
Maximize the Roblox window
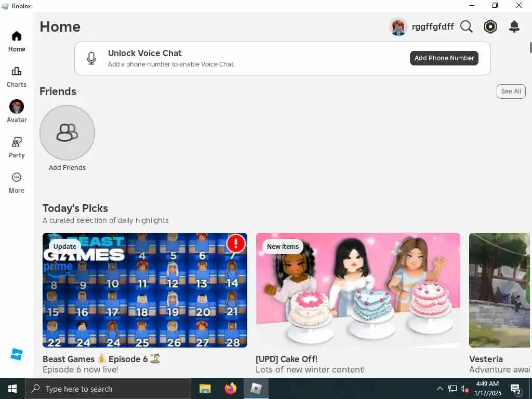[x=495, y=5]
